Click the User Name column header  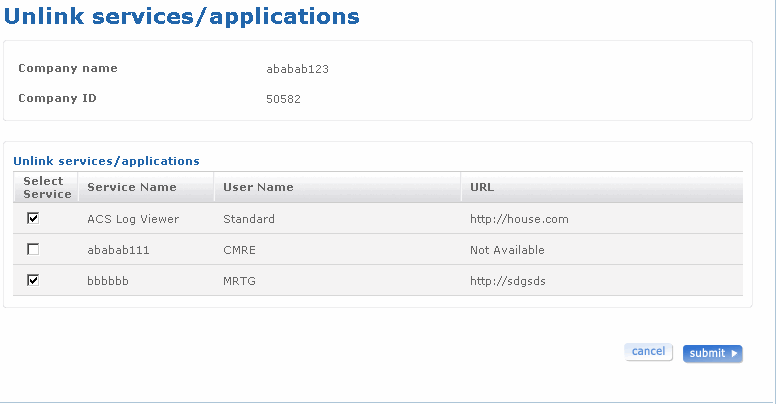coord(338,187)
